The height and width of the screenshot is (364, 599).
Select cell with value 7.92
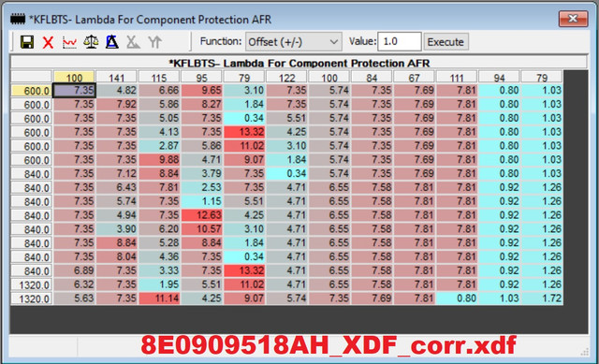click(x=116, y=104)
